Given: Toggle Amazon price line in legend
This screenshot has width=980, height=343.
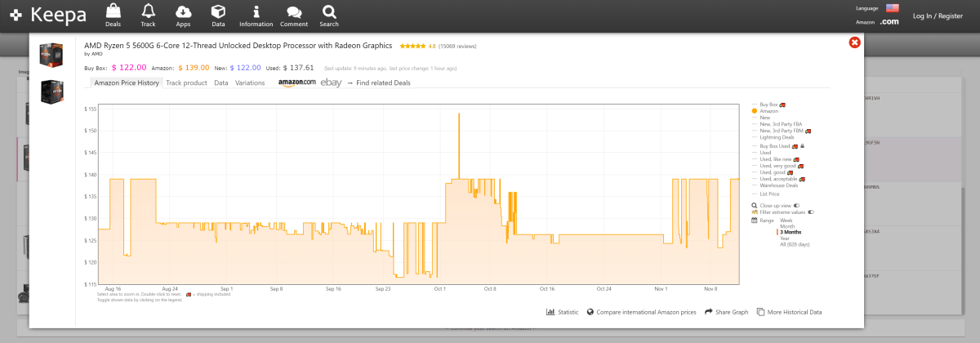Looking at the screenshot, I should tap(768, 111).
